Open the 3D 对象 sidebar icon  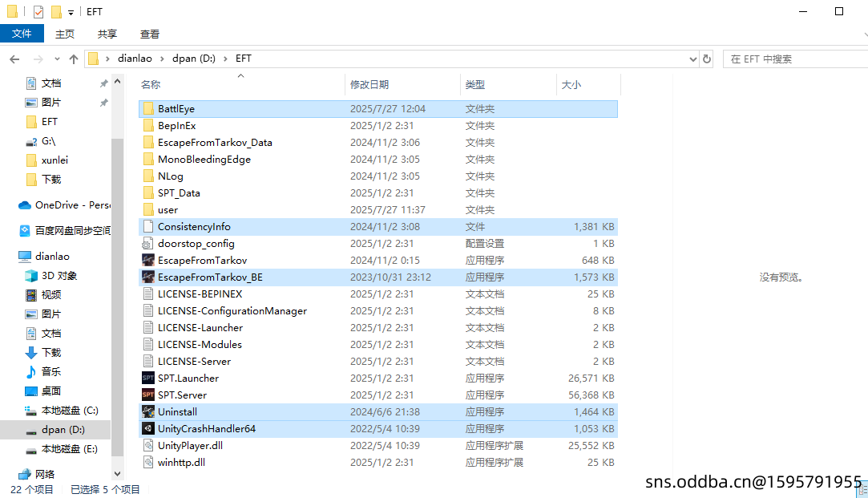pyautogui.click(x=31, y=276)
